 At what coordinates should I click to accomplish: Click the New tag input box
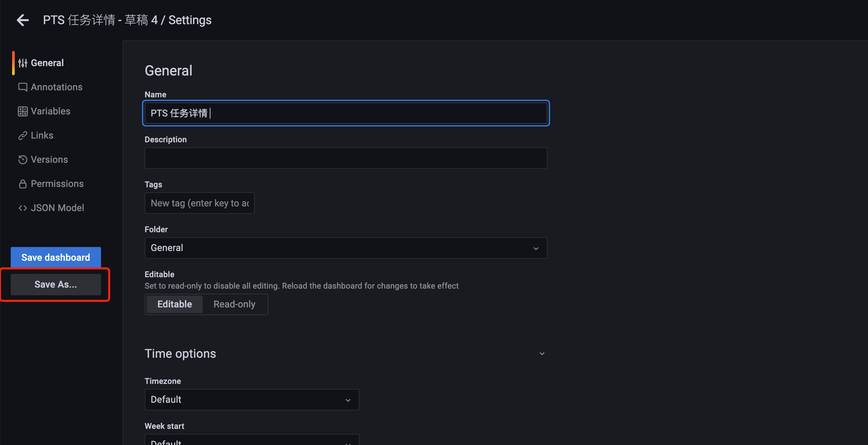[200, 203]
